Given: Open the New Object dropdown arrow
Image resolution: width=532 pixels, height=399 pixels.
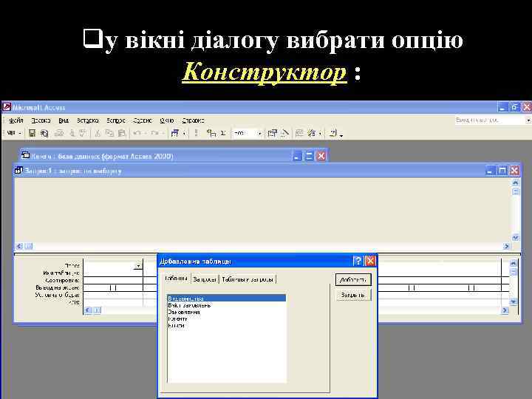Looking at the screenshot, I should (x=320, y=133).
